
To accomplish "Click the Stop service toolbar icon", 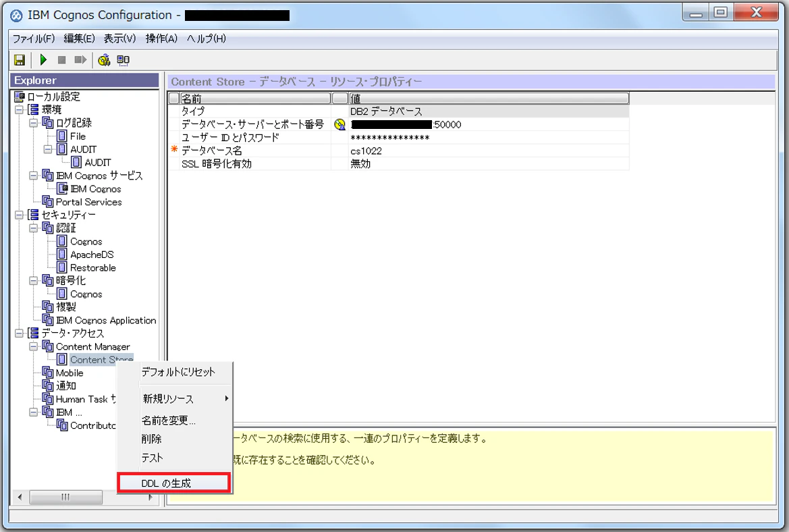I will (x=62, y=60).
